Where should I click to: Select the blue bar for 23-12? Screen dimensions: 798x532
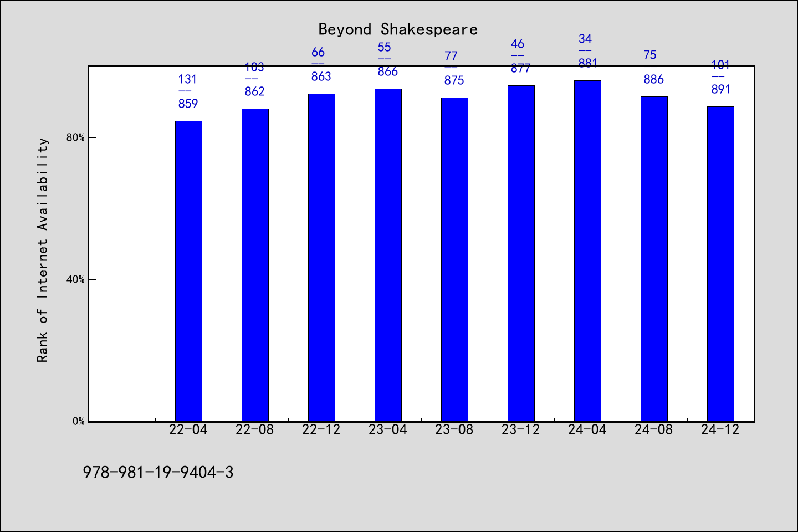coord(521,253)
